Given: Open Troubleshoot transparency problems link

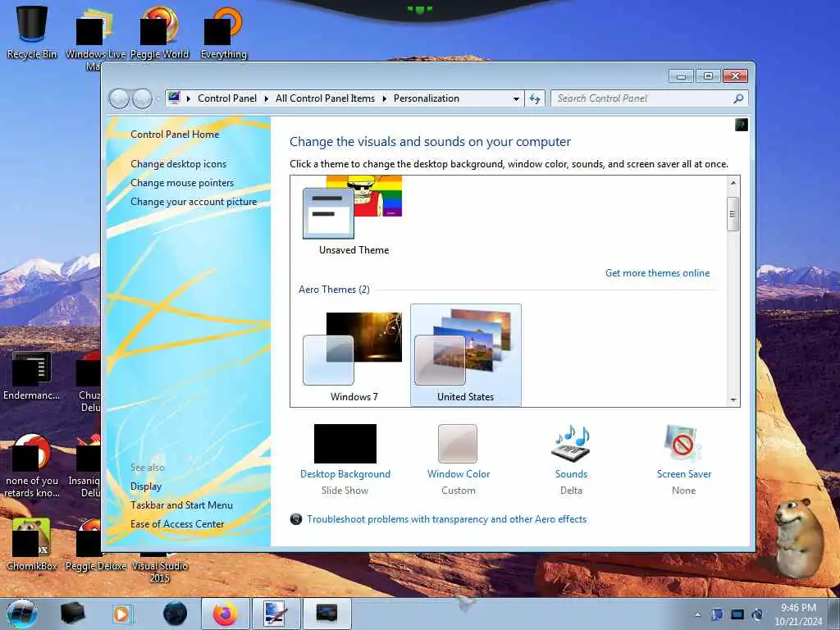Looking at the screenshot, I should (x=447, y=519).
